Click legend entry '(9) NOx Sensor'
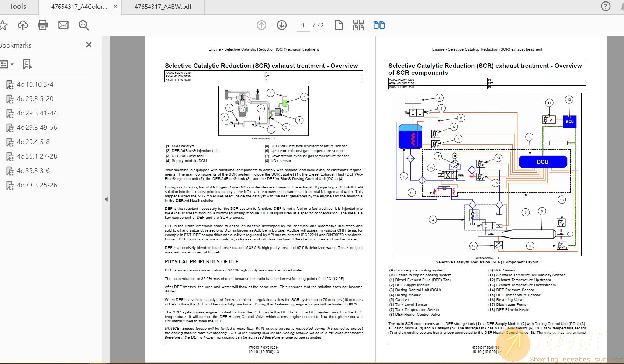 coord(502,270)
